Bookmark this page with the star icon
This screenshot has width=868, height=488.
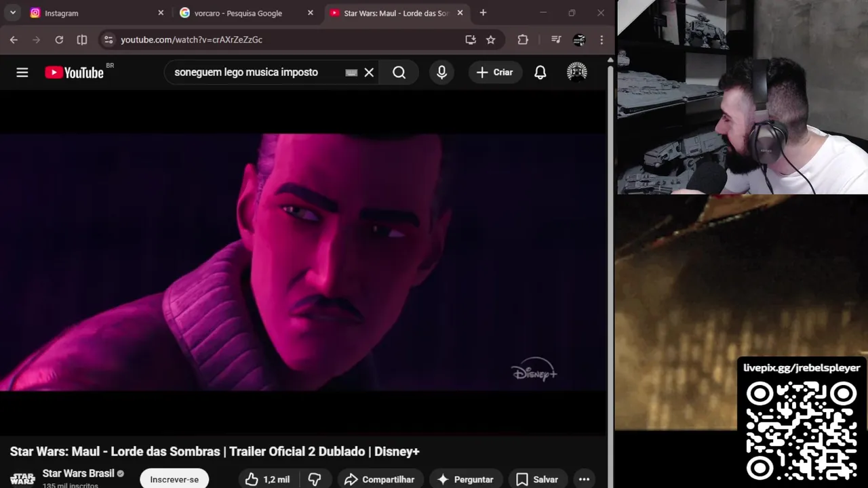pos(490,40)
